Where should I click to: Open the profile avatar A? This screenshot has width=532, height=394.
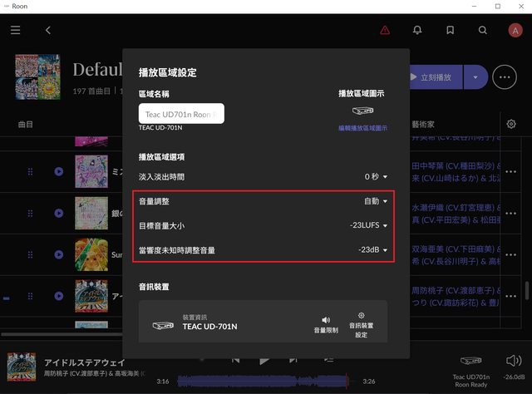[x=515, y=30]
